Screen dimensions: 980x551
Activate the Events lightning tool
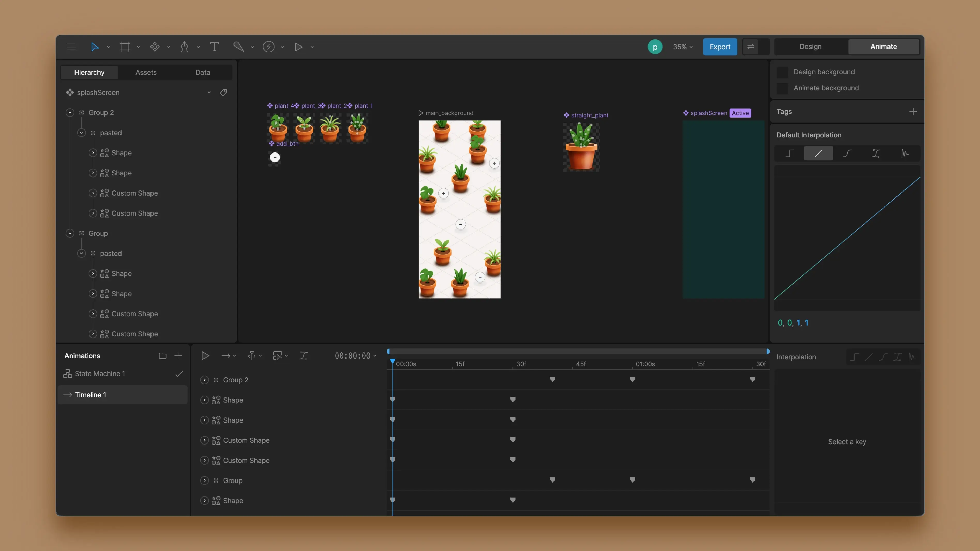coord(269,47)
